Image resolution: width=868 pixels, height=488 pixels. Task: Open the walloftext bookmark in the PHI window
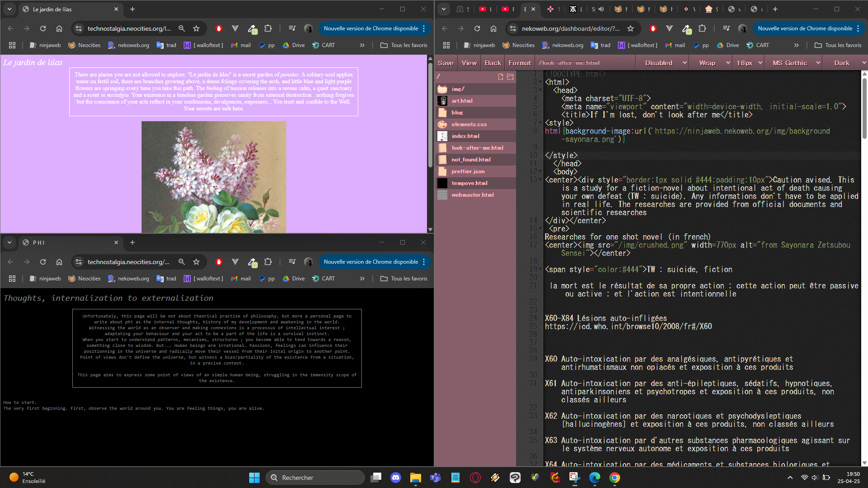(x=204, y=279)
